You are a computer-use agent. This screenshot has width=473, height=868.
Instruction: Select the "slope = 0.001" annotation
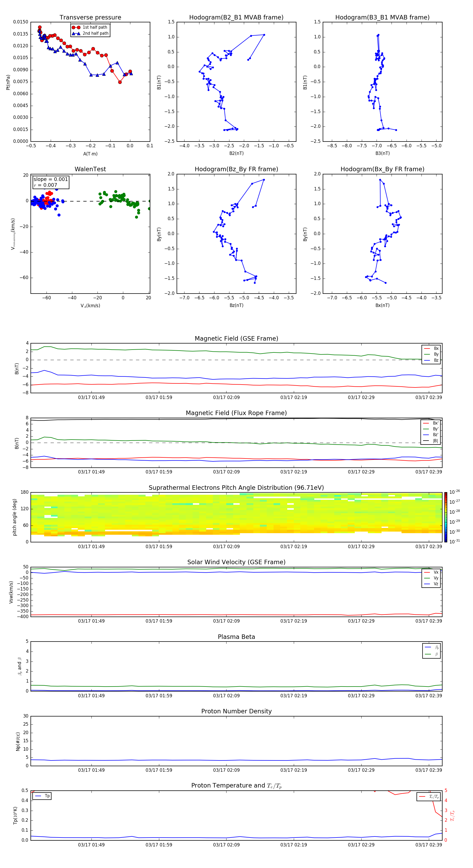pos(50,179)
